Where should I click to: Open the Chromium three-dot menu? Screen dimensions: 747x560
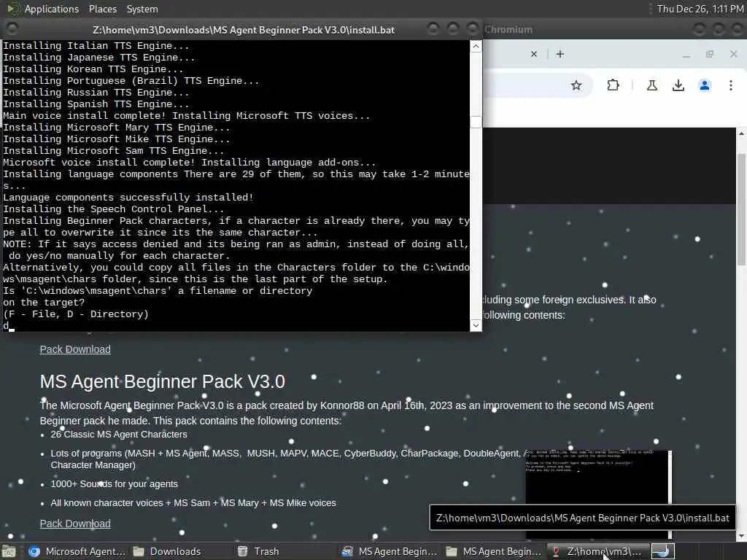(731, 86)
